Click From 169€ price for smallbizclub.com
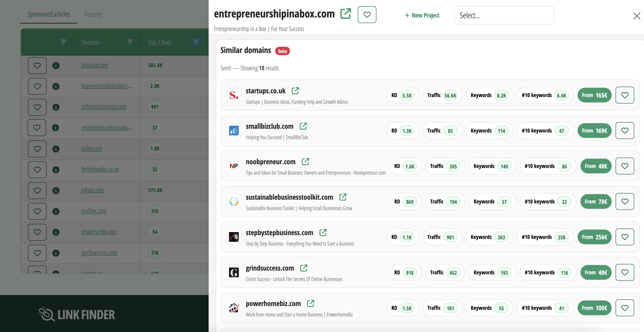Screen dimensions: 644x332 (x=594, y=131)
